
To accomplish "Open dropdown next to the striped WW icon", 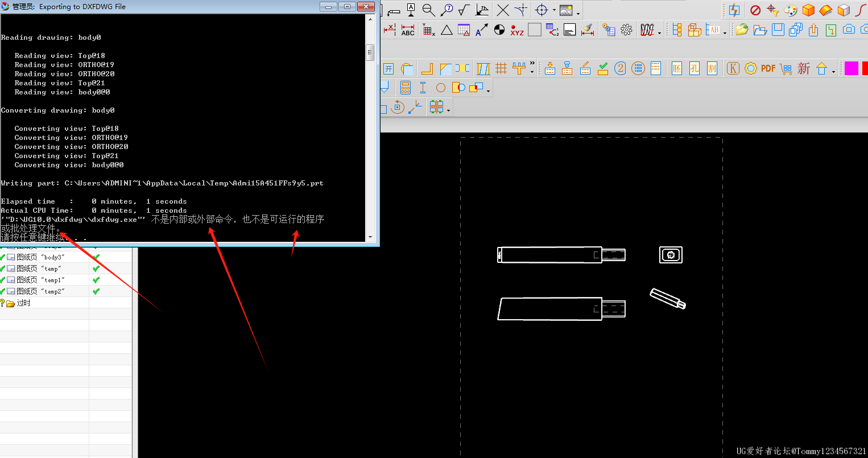I will click(659, 33).
